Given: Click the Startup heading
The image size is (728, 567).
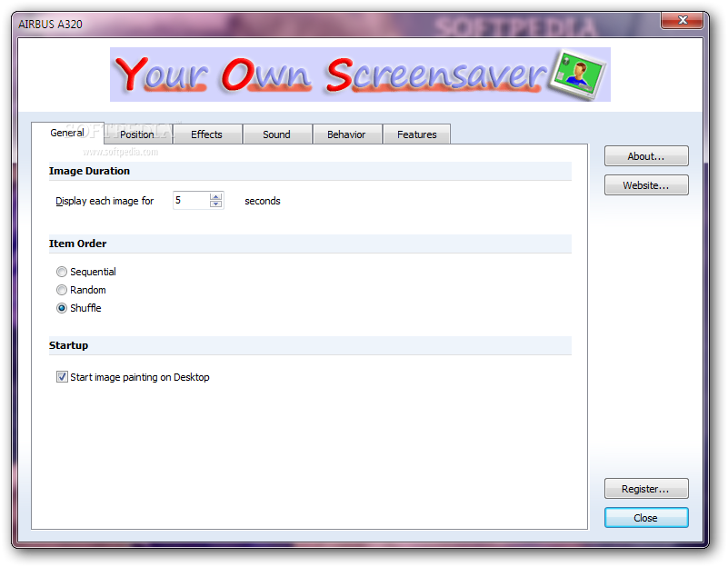Looking at the screenshot, I should click(69, 345).
